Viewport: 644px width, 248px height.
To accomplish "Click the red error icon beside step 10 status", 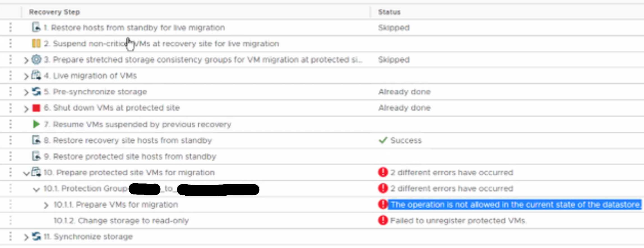I will point(383,172).
